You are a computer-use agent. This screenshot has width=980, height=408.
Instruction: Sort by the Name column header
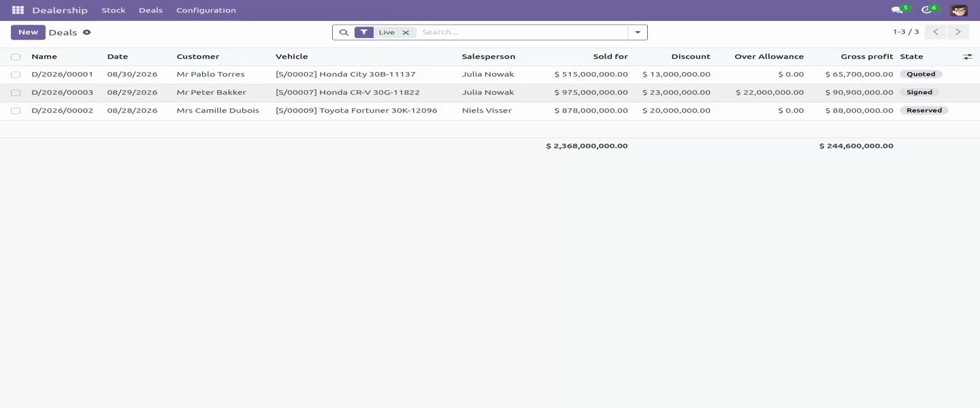click(x=44, y=57)
